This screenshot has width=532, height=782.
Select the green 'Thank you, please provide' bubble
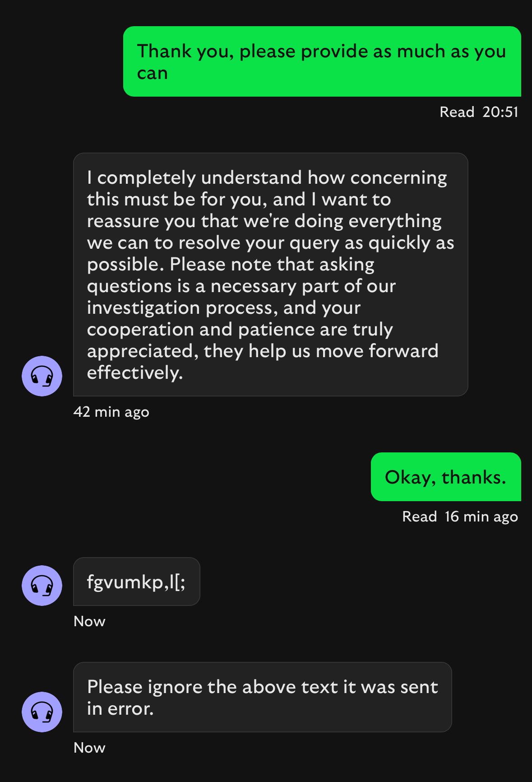[x=322, y=61]
